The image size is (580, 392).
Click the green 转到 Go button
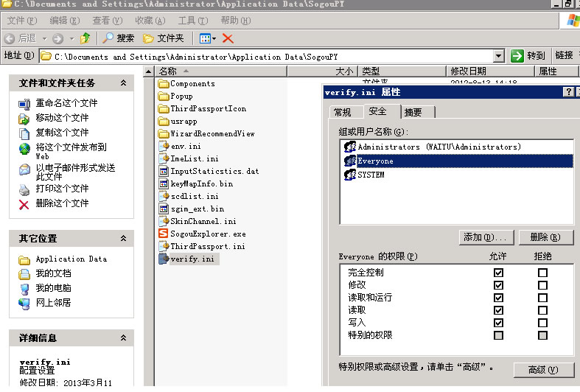528,56
